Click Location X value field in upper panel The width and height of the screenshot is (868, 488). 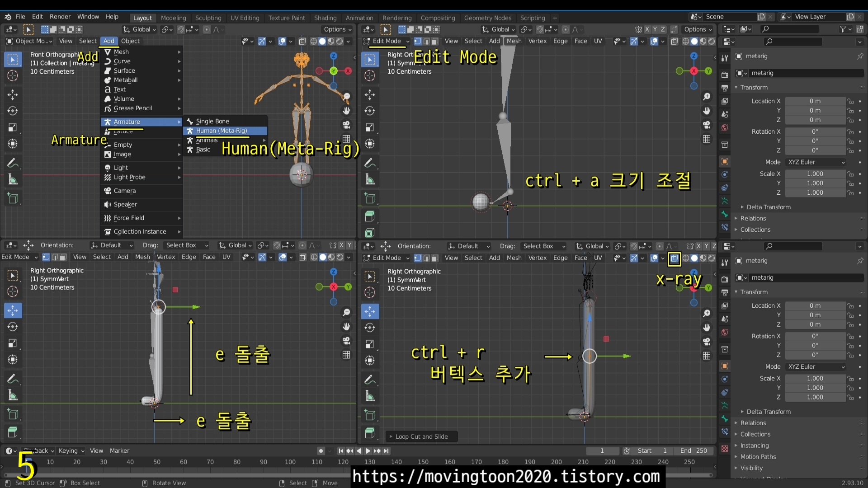pos(815,101)
